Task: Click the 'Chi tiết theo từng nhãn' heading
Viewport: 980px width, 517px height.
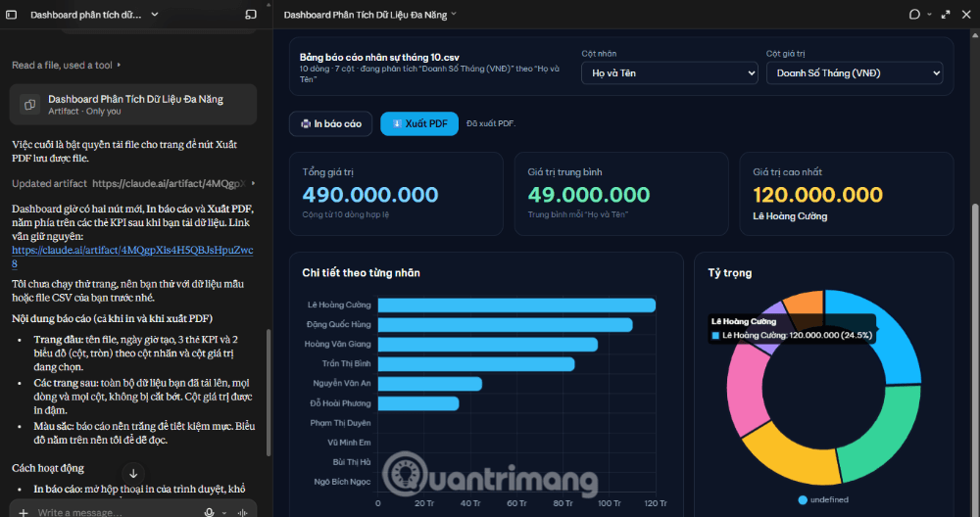Action: tap(362, 273)
